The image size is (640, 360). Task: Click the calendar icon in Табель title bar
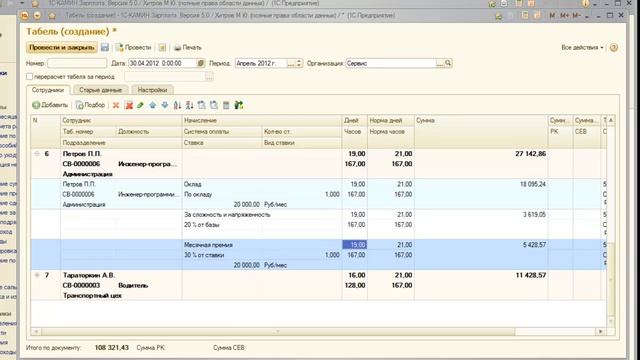pyautogui.click(x=537, y=16)
